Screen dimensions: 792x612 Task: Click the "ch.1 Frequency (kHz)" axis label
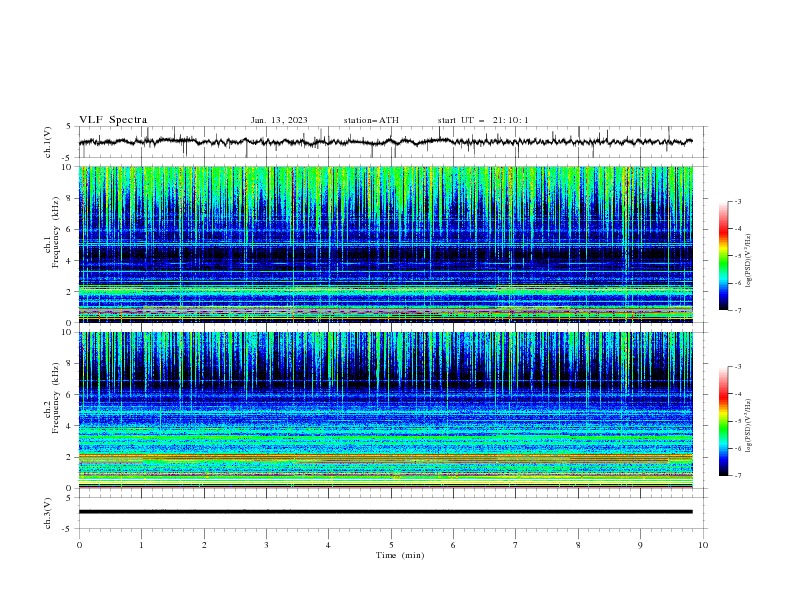pyautogui.click(x=52, y=233)
